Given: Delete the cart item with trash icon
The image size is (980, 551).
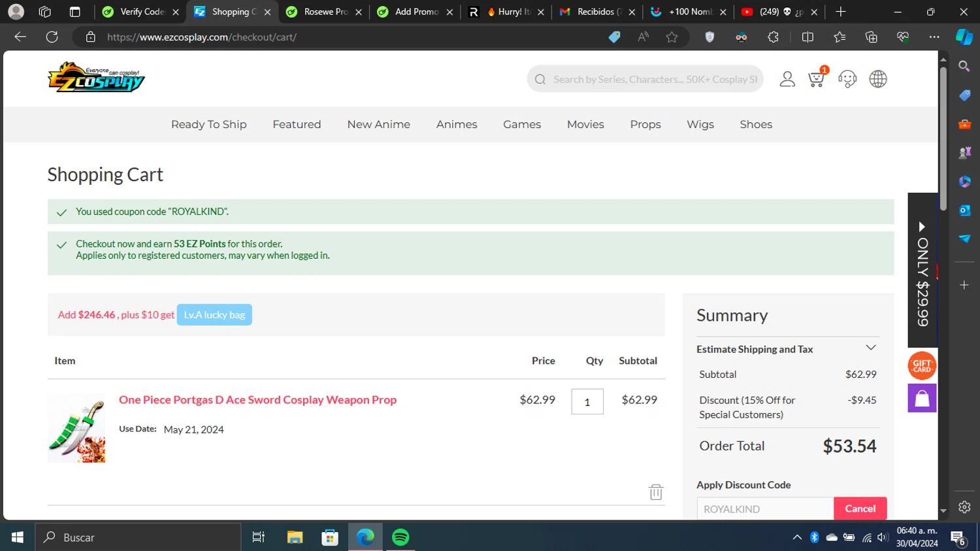Looking at the screenshot, I should point(656,492).
